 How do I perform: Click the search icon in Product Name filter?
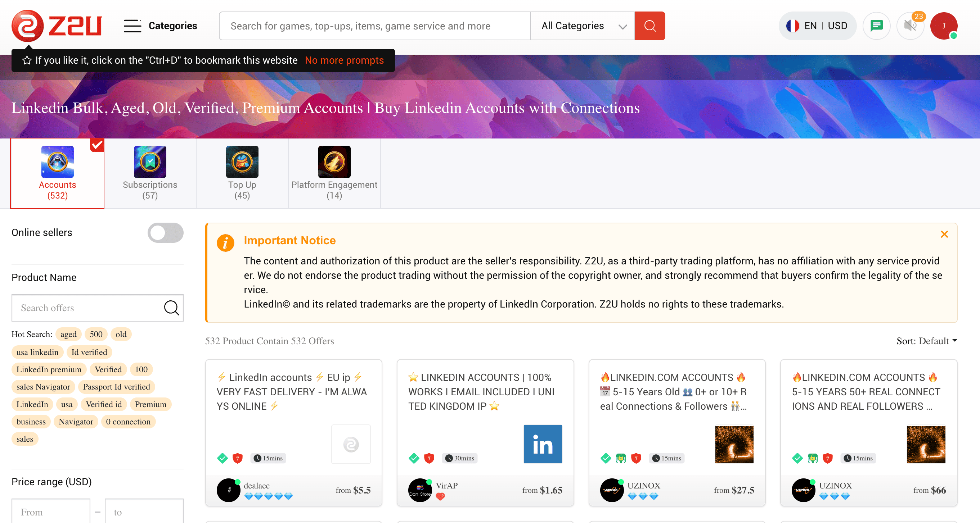tap(172, 308)
